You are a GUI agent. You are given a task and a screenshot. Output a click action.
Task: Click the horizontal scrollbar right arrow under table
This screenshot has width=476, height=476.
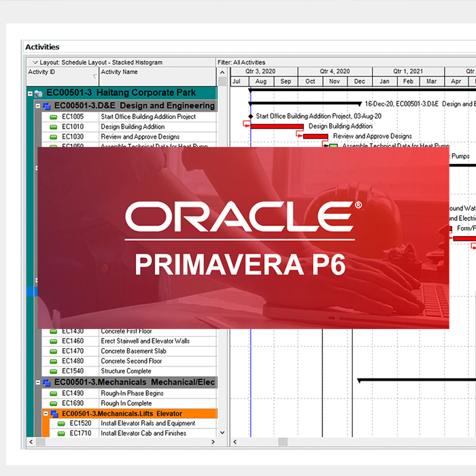point(212,443)
